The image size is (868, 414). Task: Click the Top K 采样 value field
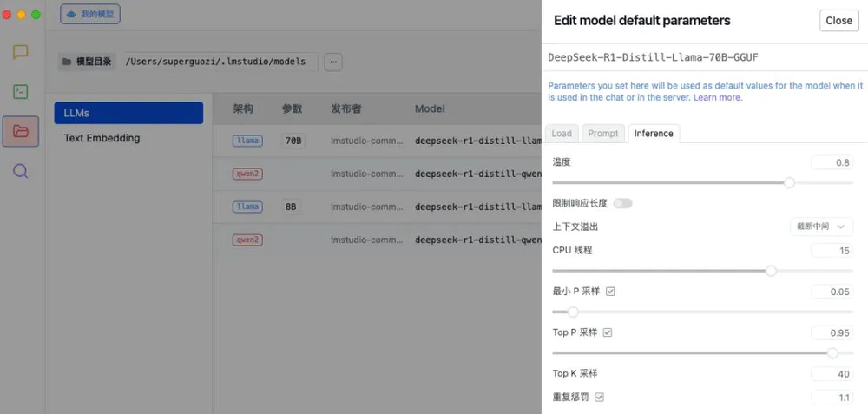[832, 374]
